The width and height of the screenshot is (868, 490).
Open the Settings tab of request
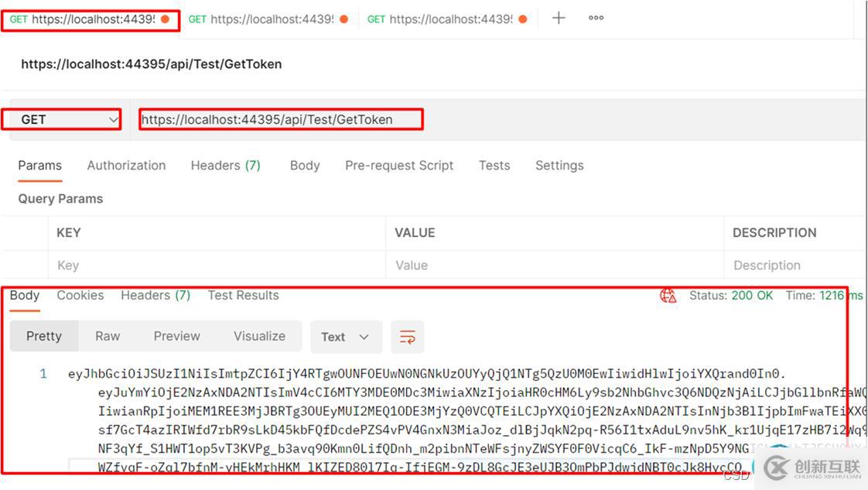coord(559,166)
